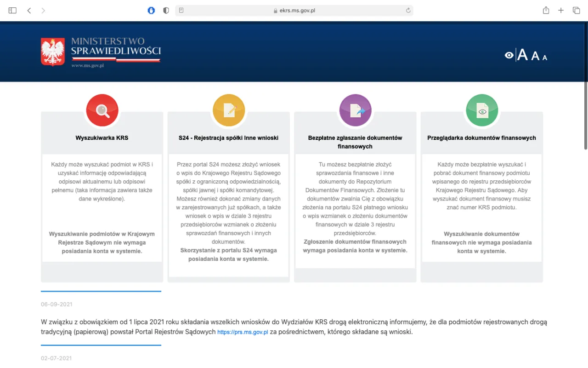Toggle high contrast mode eye icon
588x368 pixels.
[509, 55]
